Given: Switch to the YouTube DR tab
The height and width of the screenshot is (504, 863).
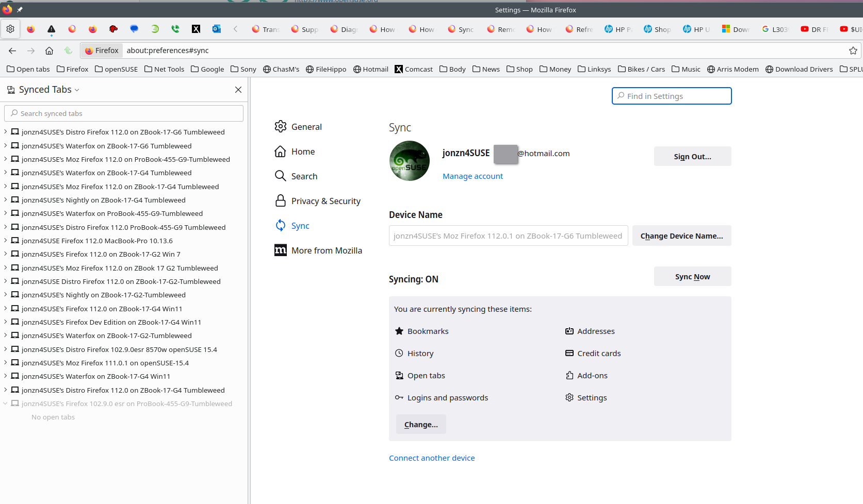Looking at the screenshot, I should pos(814,29).
